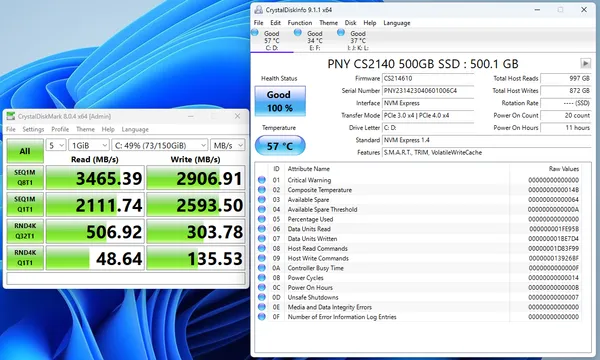
Task: Click the Composite Temperature status orb
Action: tap(262, 189)
